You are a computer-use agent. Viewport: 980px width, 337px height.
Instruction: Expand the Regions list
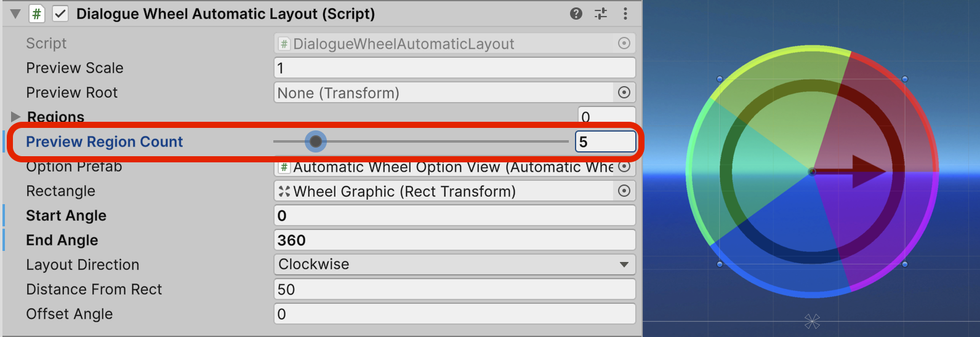coord(15,116)
